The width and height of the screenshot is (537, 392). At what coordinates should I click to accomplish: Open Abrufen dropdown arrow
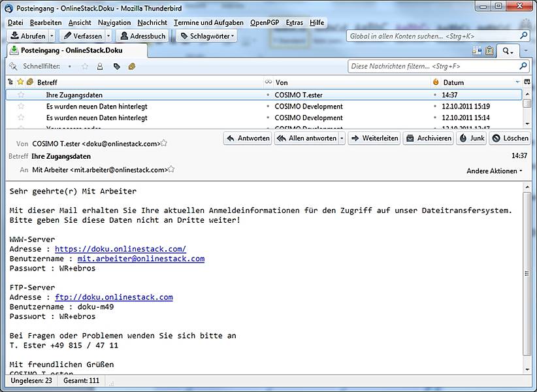click(52, 37)
